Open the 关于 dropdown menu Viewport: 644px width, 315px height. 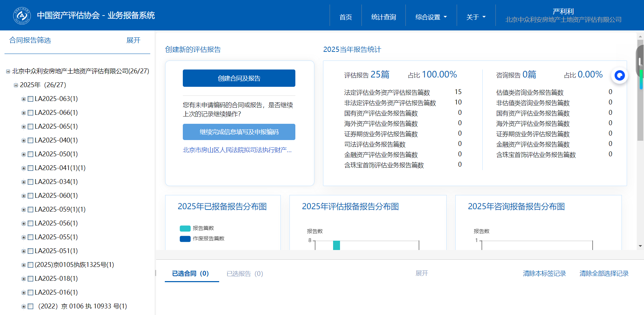click(x=476, y=17)
